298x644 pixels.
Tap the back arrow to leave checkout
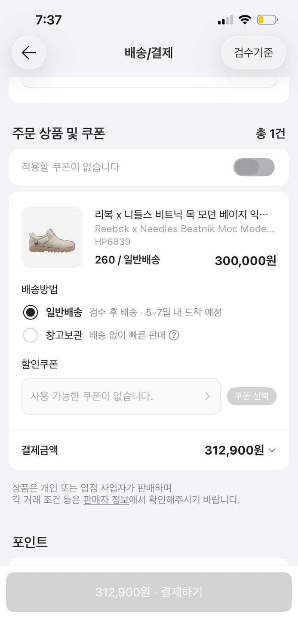(x=28, y=53)
